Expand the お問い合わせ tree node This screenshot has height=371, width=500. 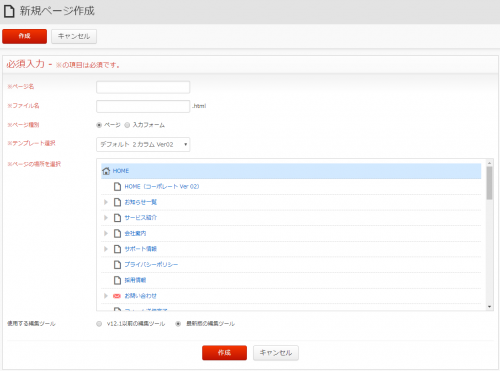[x=106, y=296]
